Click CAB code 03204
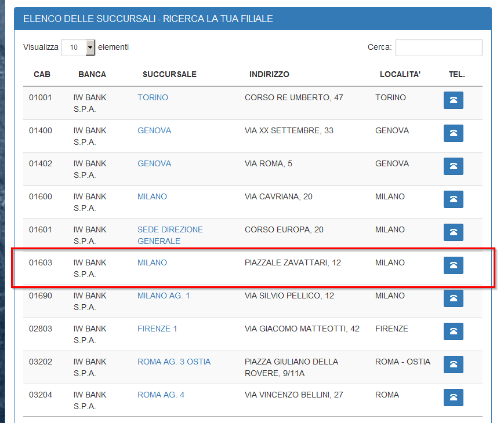Screen dimensions: 504x423 (x=41, y=395)
